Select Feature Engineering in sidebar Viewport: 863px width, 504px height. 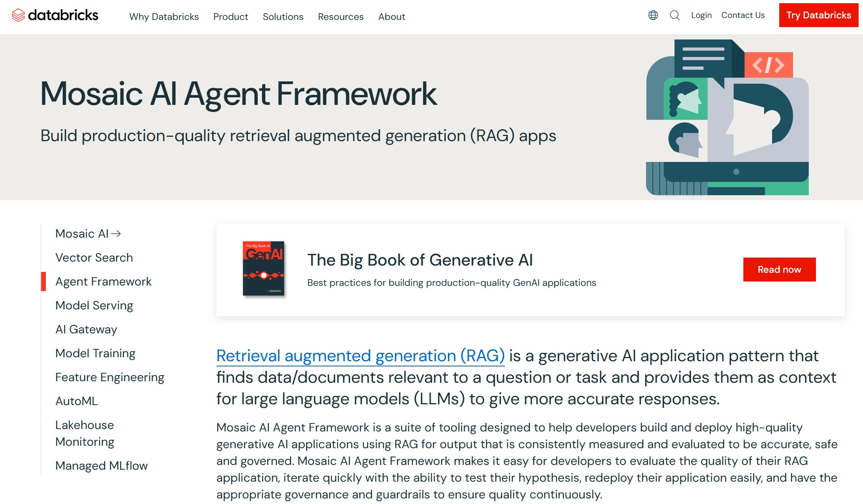pyautogui.click(x=110, y=377)
